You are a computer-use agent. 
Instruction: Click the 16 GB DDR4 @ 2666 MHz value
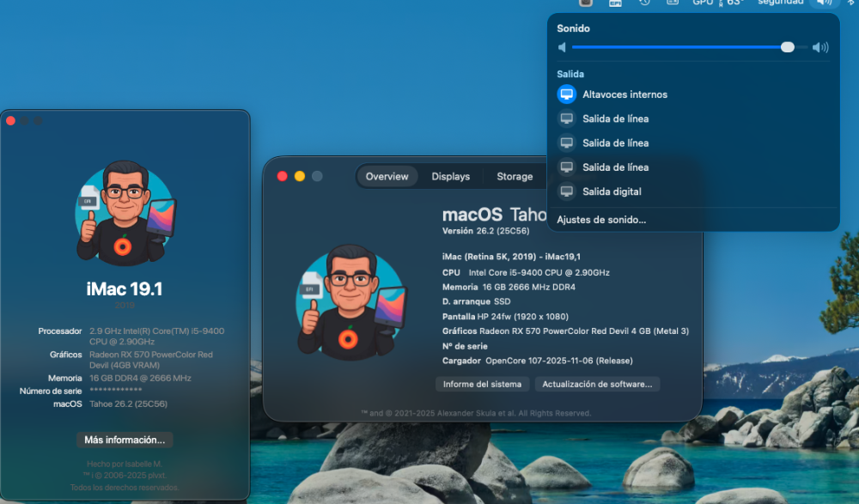[140, 378]
